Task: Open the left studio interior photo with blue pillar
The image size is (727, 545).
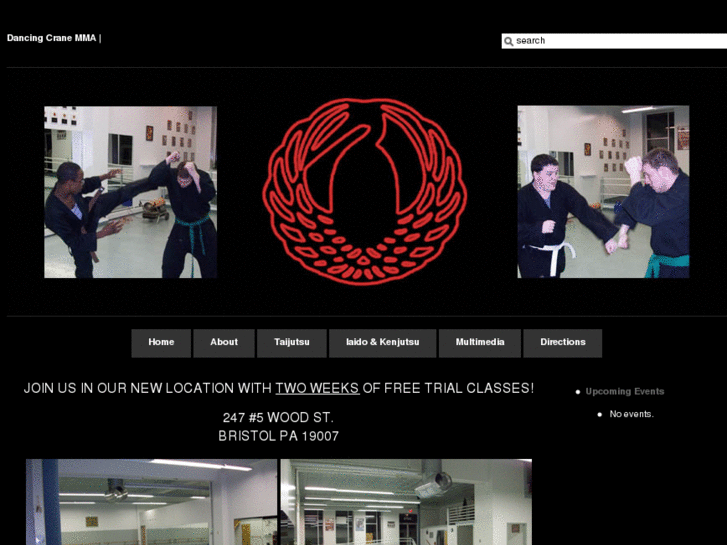Action: [x=152, y=502]
